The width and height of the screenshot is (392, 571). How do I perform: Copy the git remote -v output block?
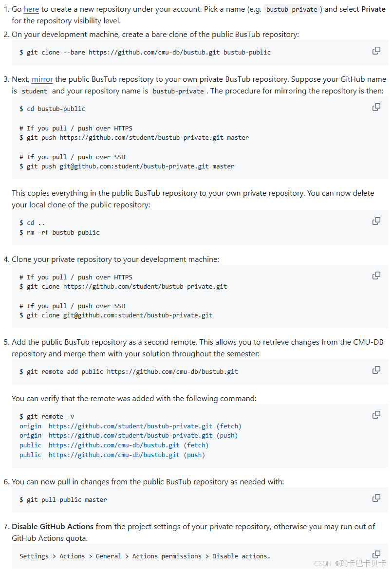click(x=376, y=414)
